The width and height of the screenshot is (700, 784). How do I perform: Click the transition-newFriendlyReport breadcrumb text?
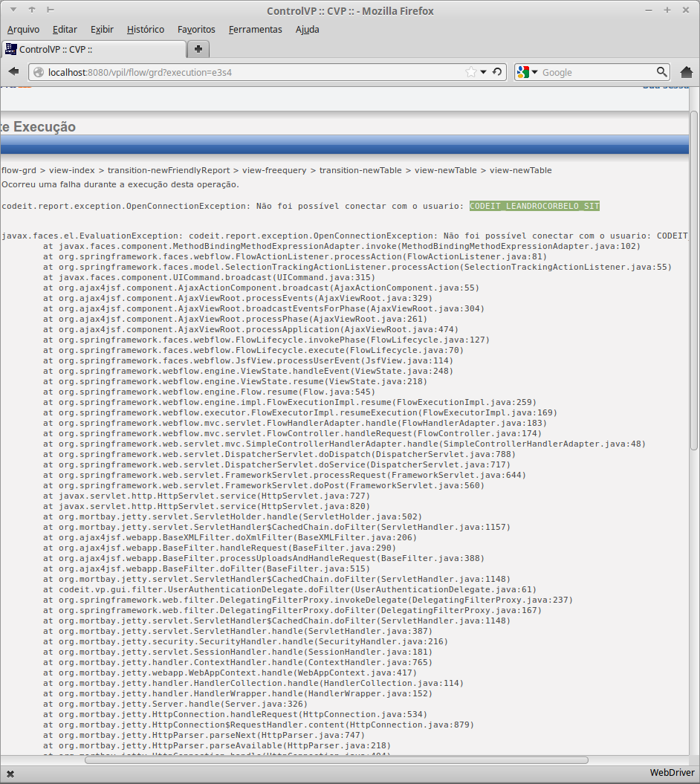click(169, 170)
